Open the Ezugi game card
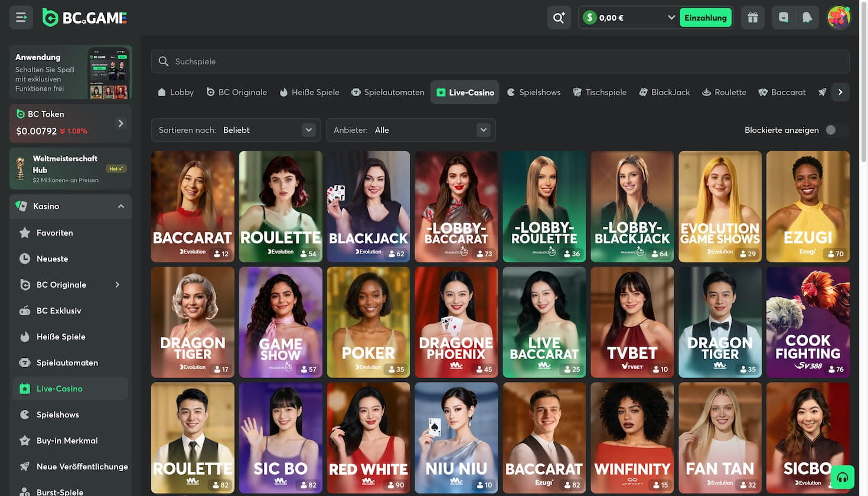 pyautogui.click(x=808, y=207)
